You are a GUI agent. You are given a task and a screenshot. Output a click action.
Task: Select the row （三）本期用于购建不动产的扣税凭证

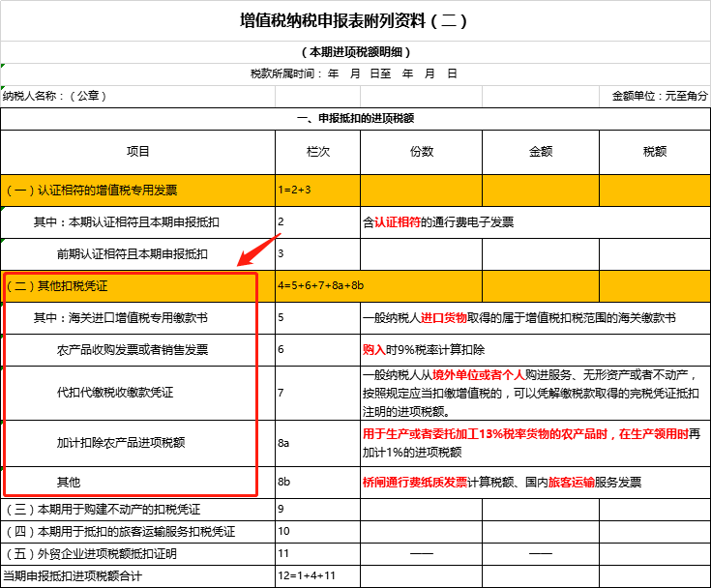(x=137, y=510)
